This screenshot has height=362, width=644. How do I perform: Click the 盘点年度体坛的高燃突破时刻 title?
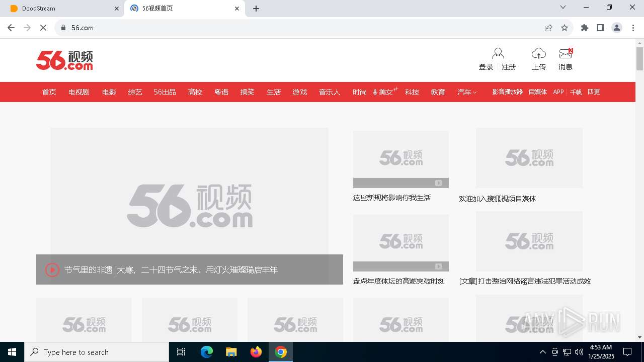[x=399, y=281]
